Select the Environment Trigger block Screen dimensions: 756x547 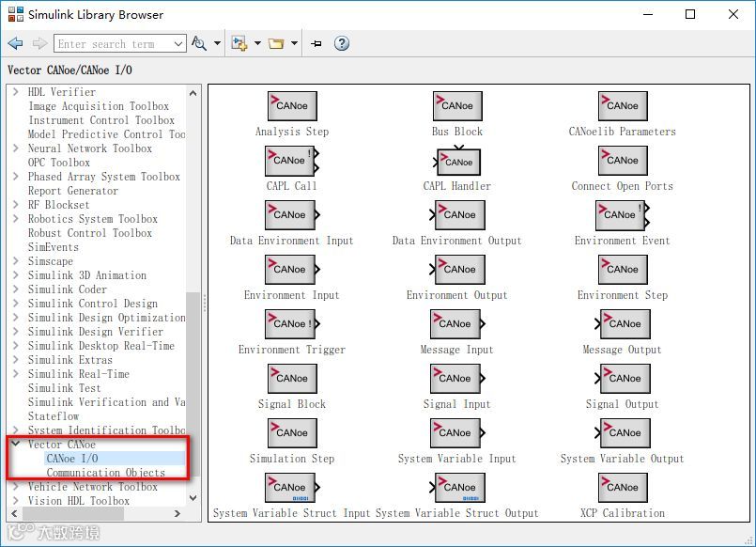click(x=292, y=324)
